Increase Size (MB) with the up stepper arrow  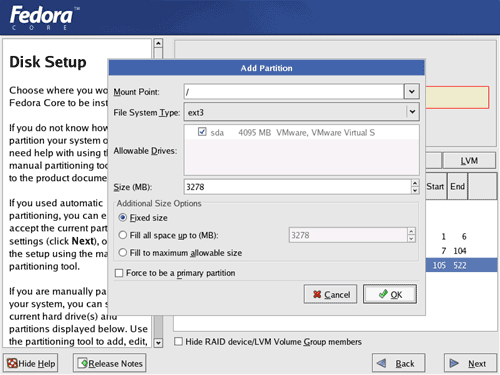(x=415, y=183)
